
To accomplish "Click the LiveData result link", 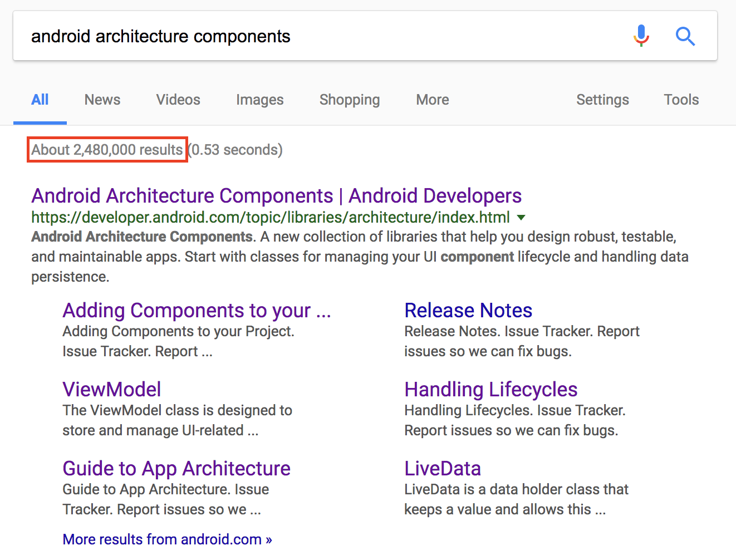I will coord(443,469).
